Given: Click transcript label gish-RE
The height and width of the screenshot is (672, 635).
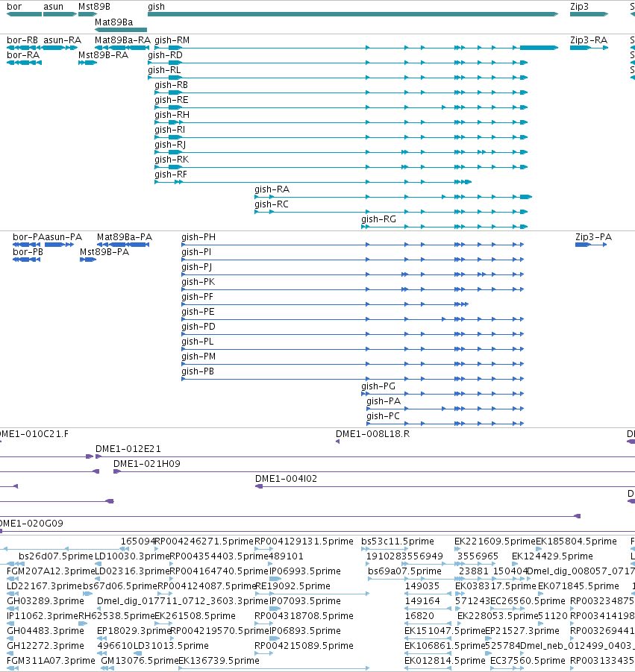Looking at the screenshot, I should (172, 100).
